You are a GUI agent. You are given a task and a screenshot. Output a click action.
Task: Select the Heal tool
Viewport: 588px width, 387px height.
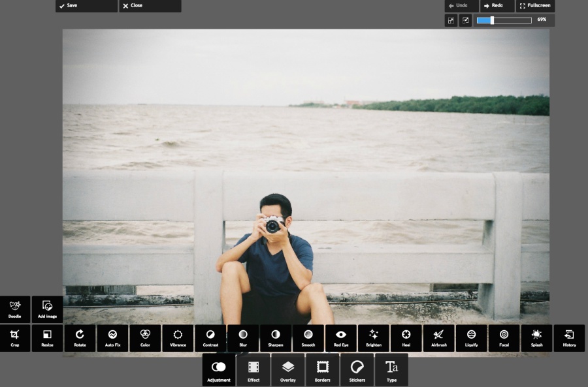coord(406,337)
